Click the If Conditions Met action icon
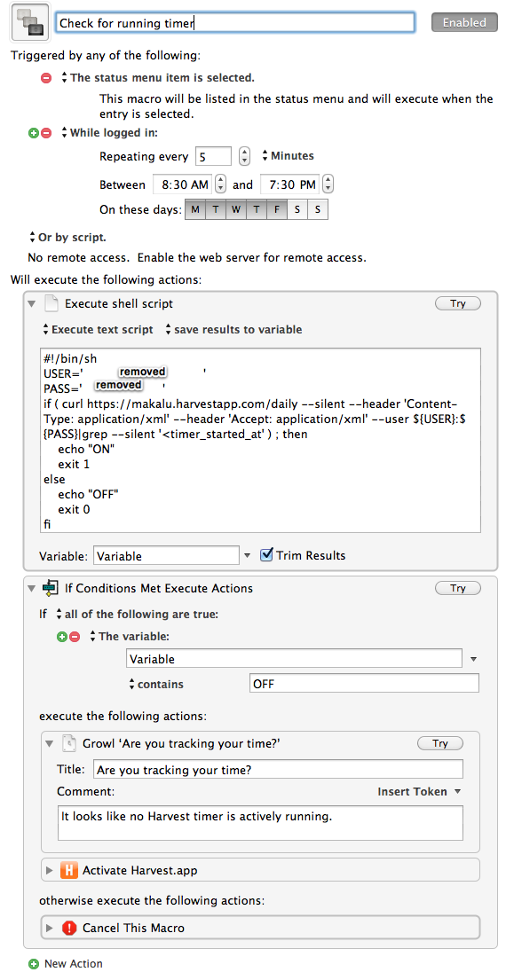 pyautogui.click(x=51, y=587)
